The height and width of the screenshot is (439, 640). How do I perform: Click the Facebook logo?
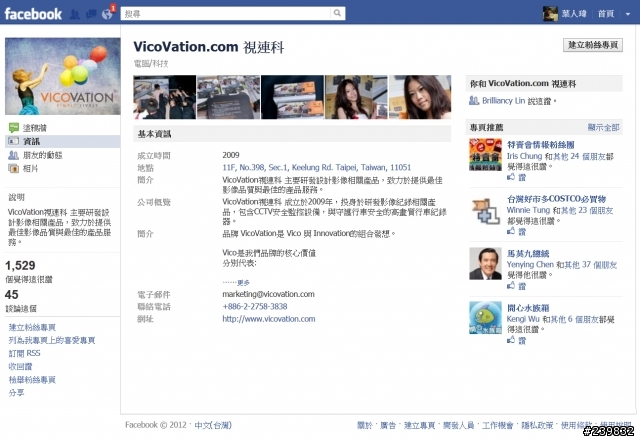33,14
